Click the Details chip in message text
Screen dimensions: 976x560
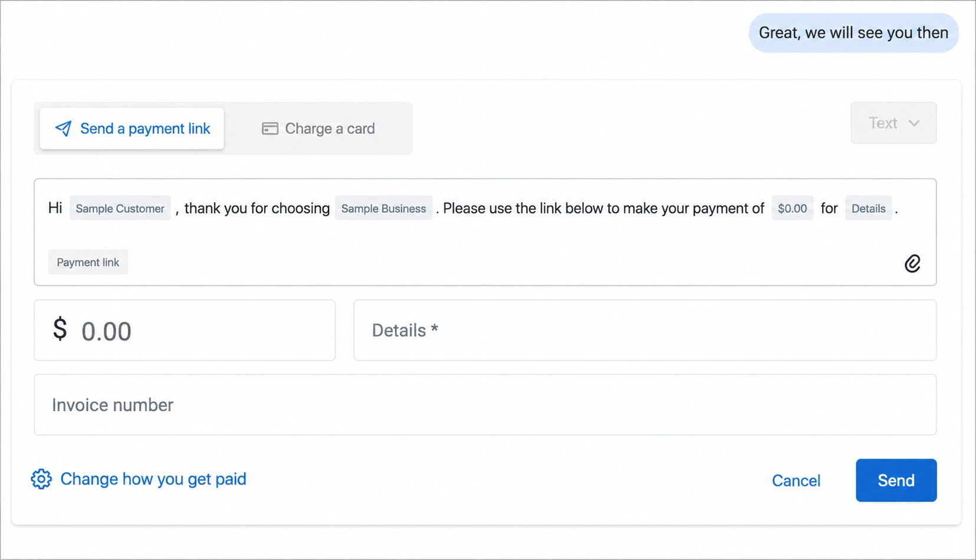[868, 208]
